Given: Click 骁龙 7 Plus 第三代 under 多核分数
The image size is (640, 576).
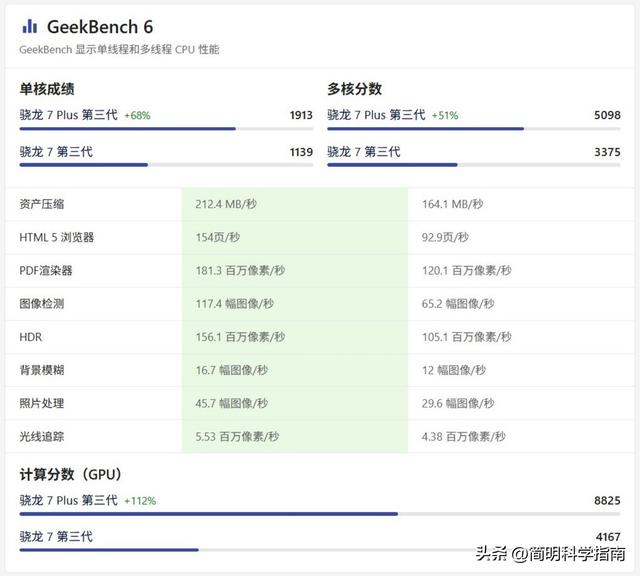Looking at the screenshot, I should [376, 115].
